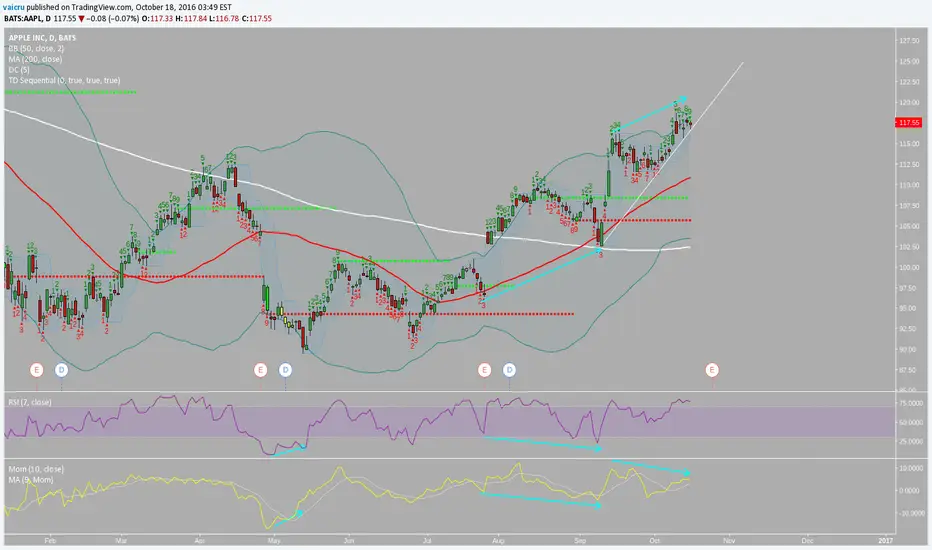The image size is (932, 550).
Task: Click the dividend D marker near May
Action: coord(285,370)
